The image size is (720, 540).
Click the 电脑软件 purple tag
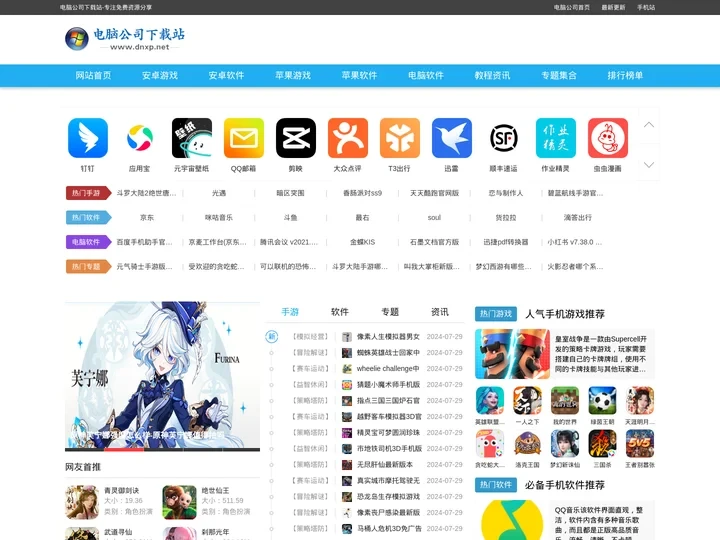tap(88, 242)
